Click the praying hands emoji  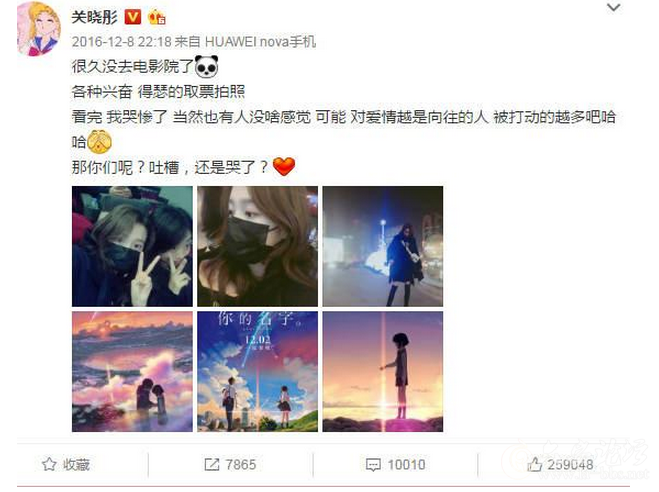[x=99, y=142]
